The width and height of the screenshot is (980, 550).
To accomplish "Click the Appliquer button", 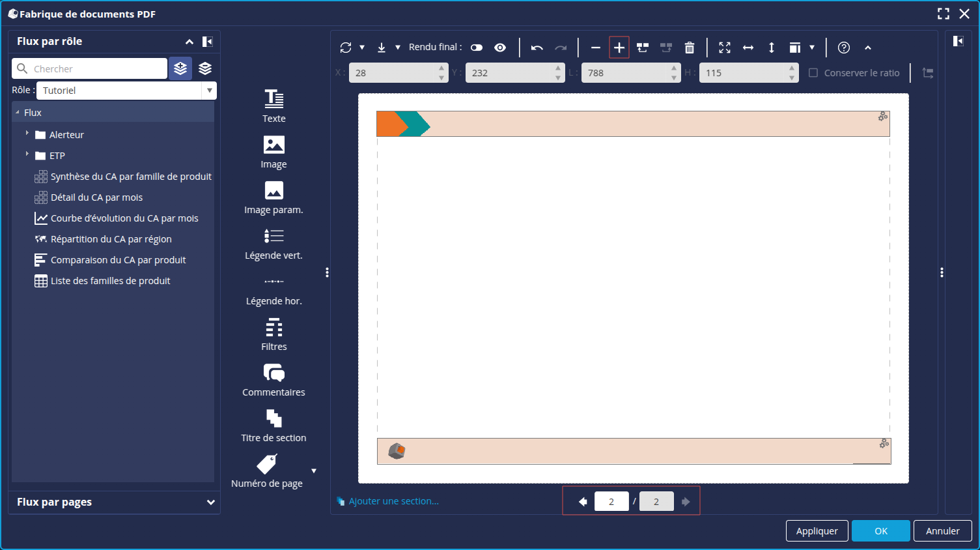I will click(817, 531).
